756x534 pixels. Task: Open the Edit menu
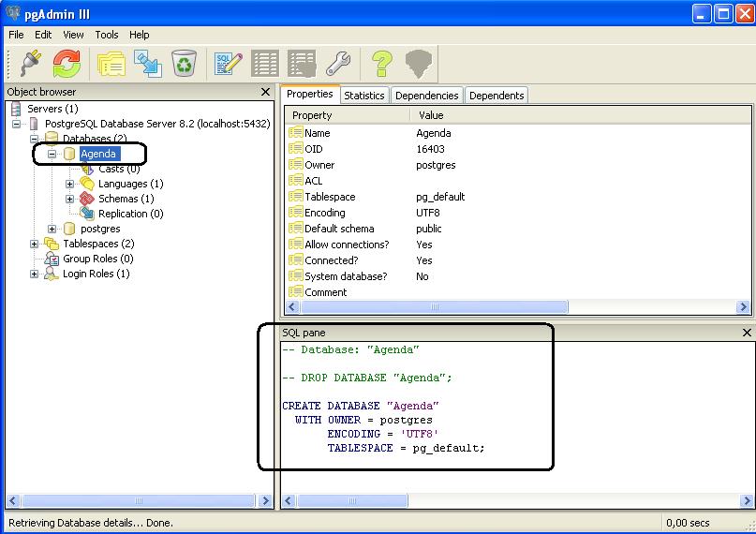tap(43, 35)
